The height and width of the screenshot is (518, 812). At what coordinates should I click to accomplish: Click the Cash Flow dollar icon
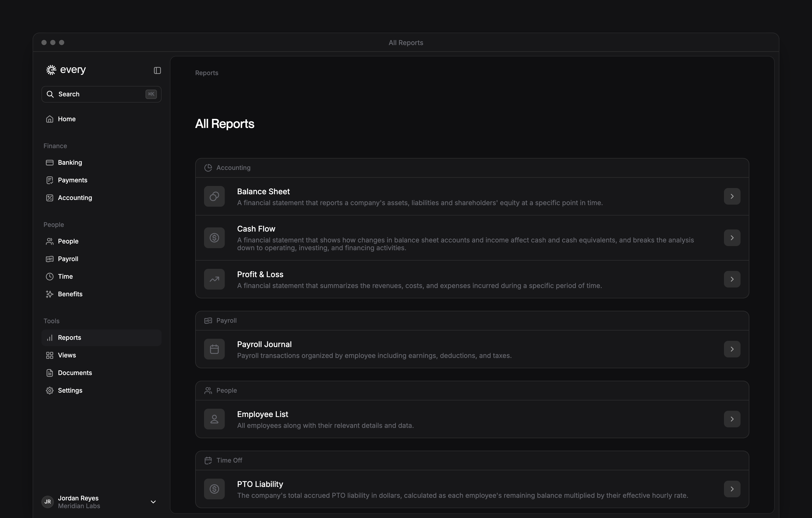point(214,238)
